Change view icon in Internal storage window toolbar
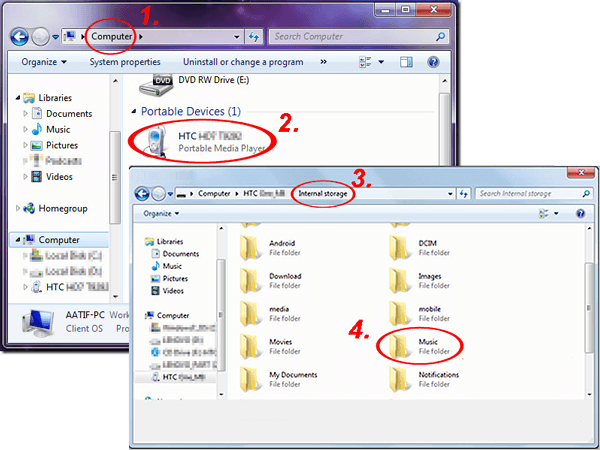600x450 pixels. [x=543, y=214]
